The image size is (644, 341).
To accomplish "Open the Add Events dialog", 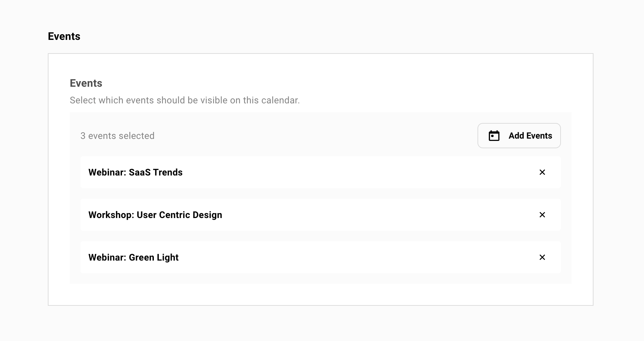I will (x=519, y=136).
